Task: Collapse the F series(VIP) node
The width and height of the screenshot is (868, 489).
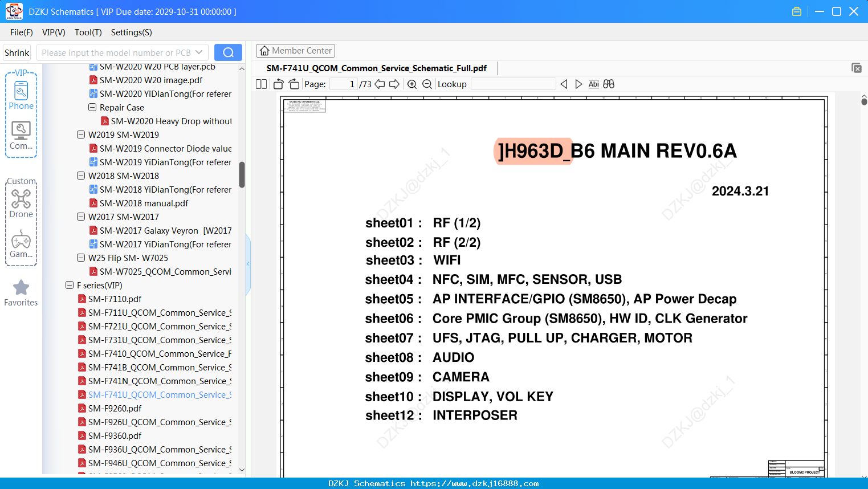Action: tap(70, 285)
